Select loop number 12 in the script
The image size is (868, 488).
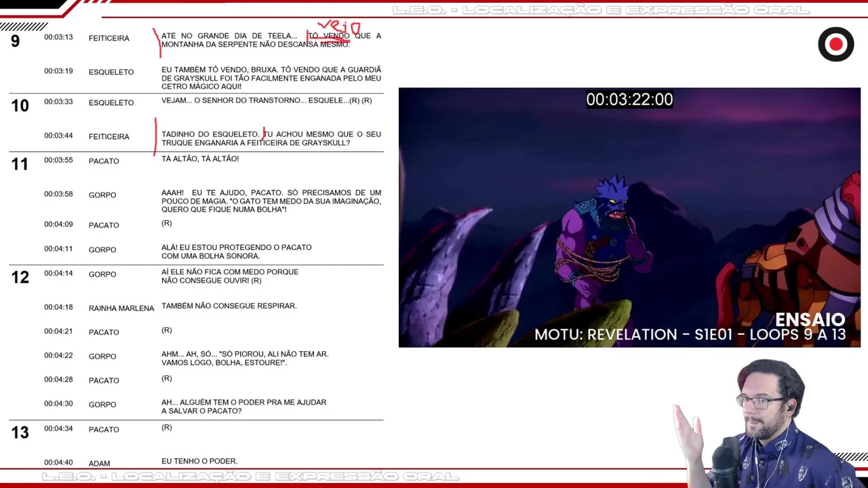(x=20, y=277)
